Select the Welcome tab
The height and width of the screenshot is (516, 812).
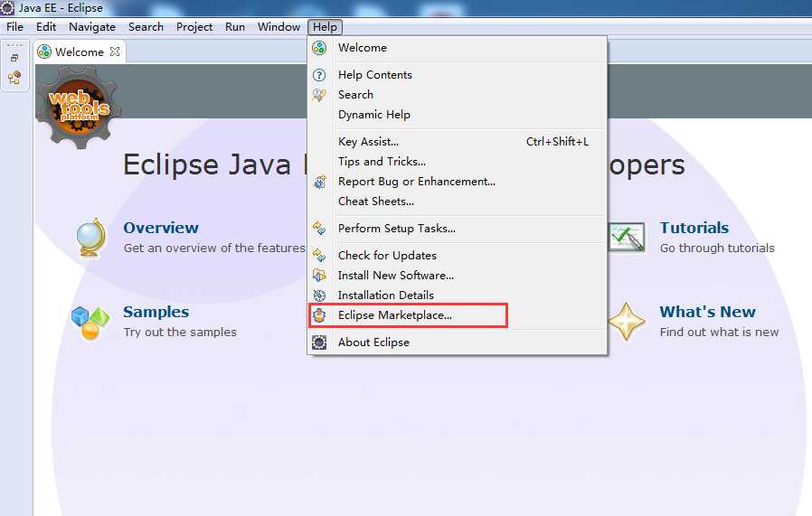[80, 52]
